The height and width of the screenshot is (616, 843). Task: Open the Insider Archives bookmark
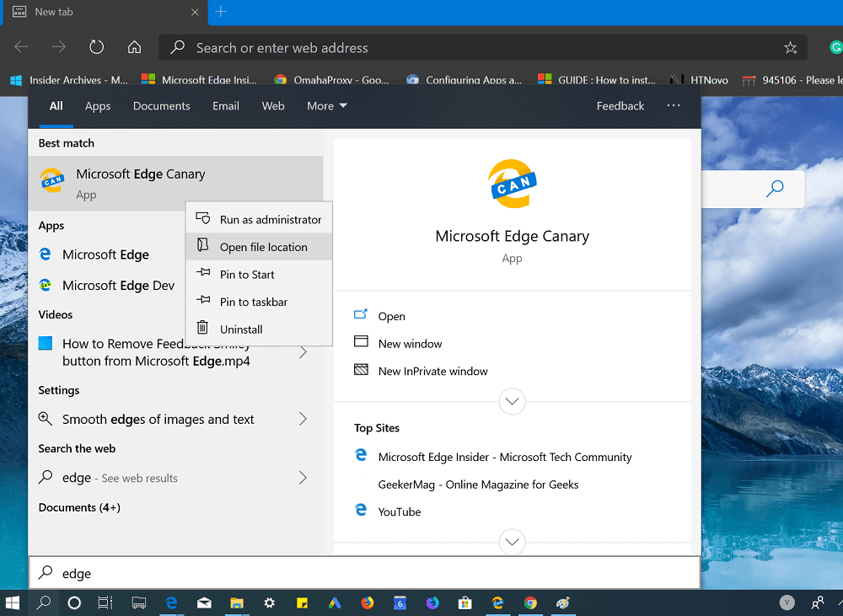tap(69, 80)
